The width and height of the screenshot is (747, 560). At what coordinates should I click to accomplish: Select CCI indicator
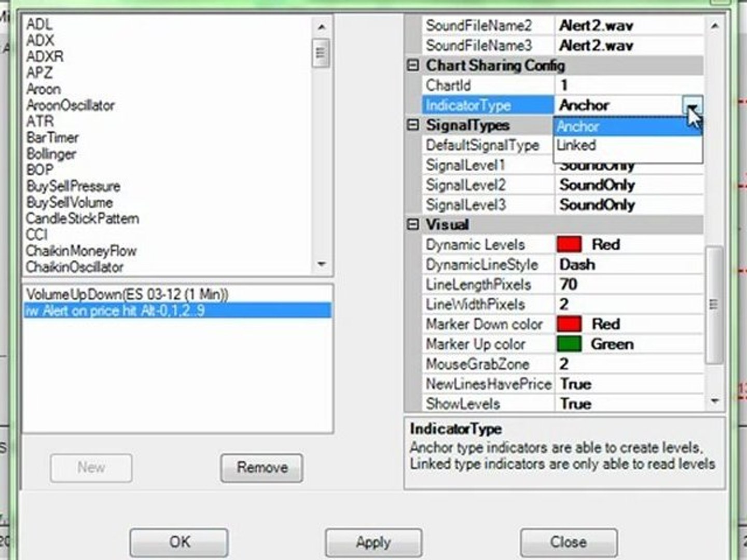pyautogui.click(x=37, y=234)
